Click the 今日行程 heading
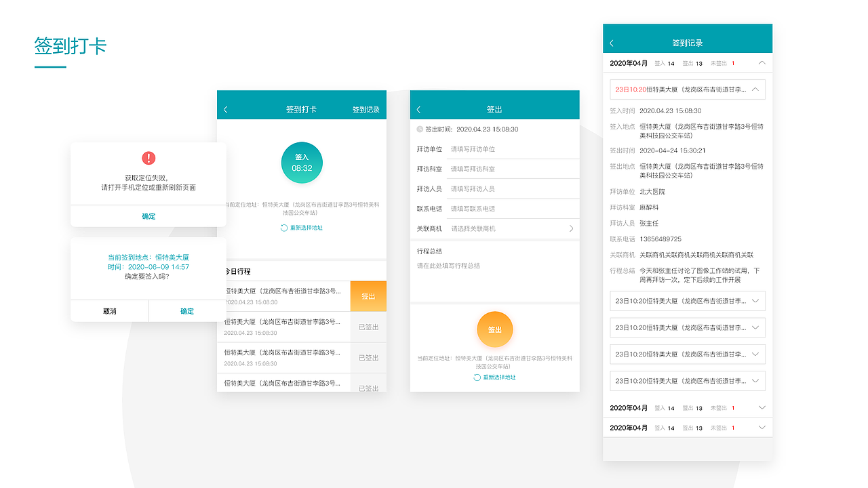868x488 pixels. point(237,271)
